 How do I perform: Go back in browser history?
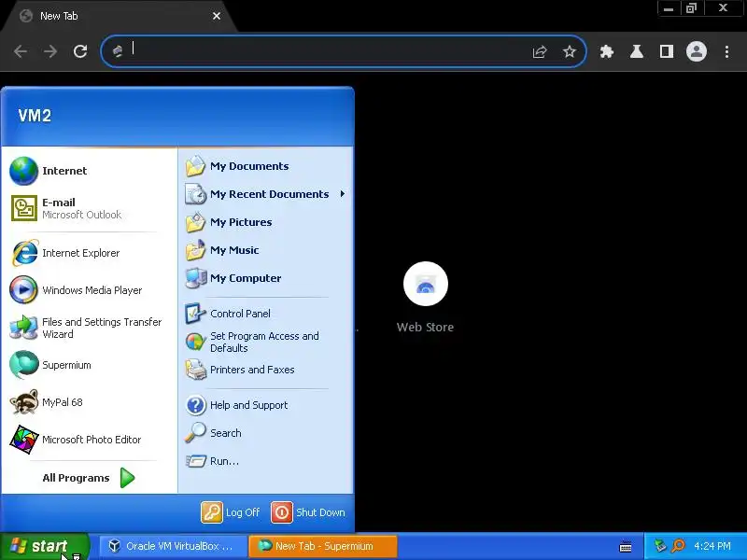tap(21, 51)
